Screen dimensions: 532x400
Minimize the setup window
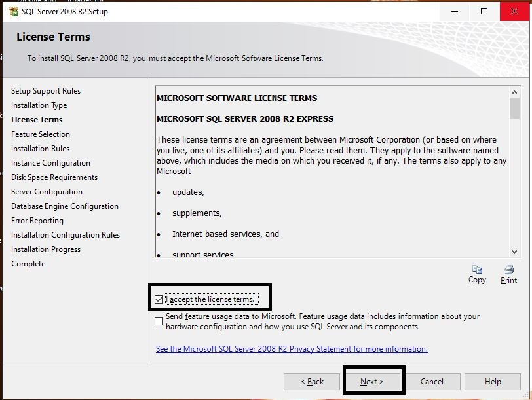tap(455, 11)
